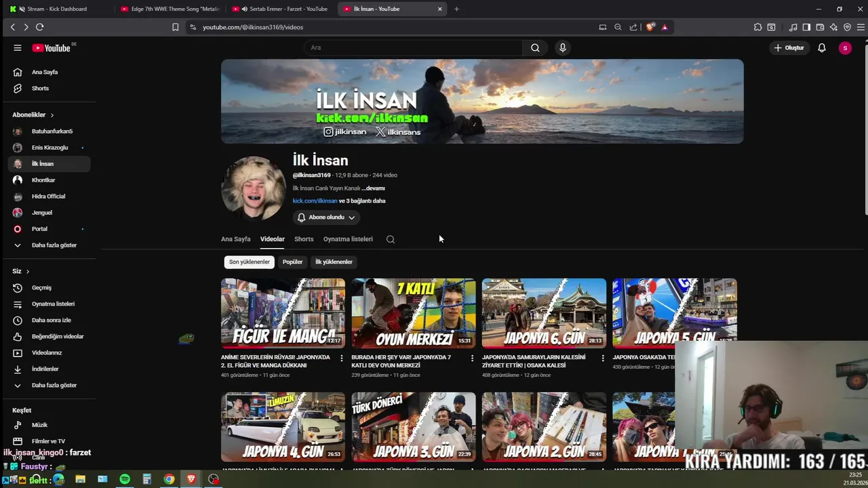Switch to the Oynatma listeleri tab

click(348, 239)
